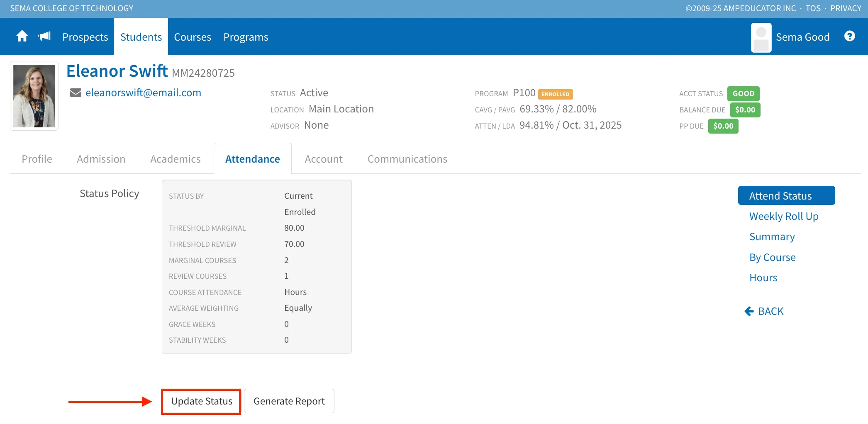Click the Sema Good user avatar
This screenshot has height=424, width=868.
(761, 37)
